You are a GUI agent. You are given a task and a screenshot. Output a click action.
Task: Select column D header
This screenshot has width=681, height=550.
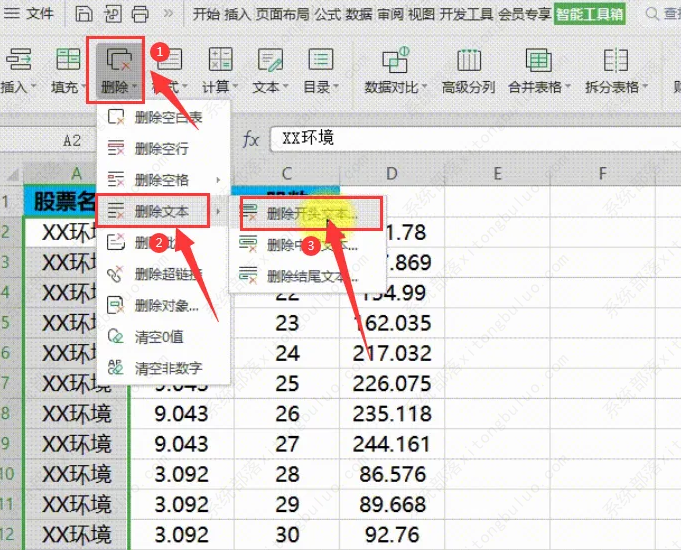click(x=392, y=174)
